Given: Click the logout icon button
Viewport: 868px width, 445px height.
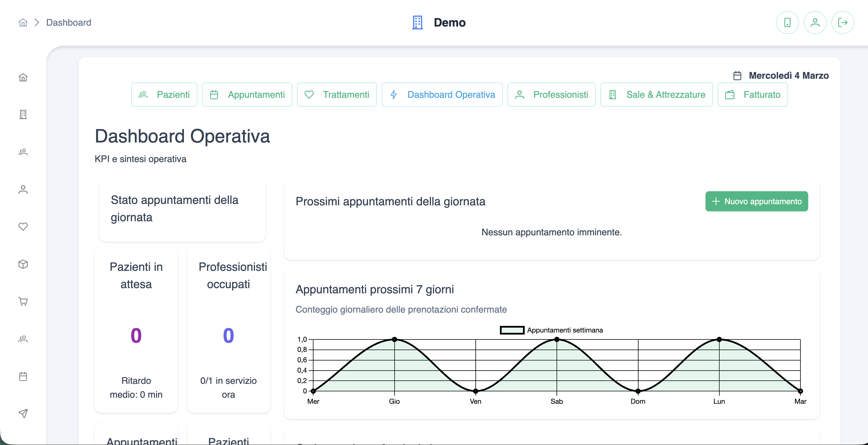Looking at the screenshot, I should [x=842, y=22].
